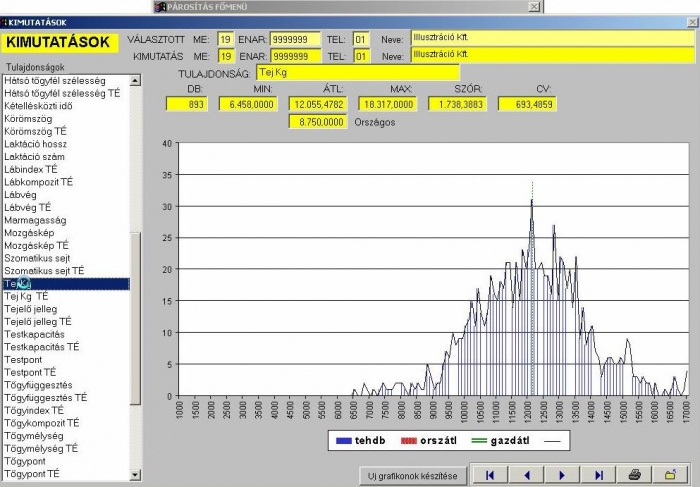Click the folder icon at the bottom right
This screenshot has width=700, height=487.
click(671, 475)
